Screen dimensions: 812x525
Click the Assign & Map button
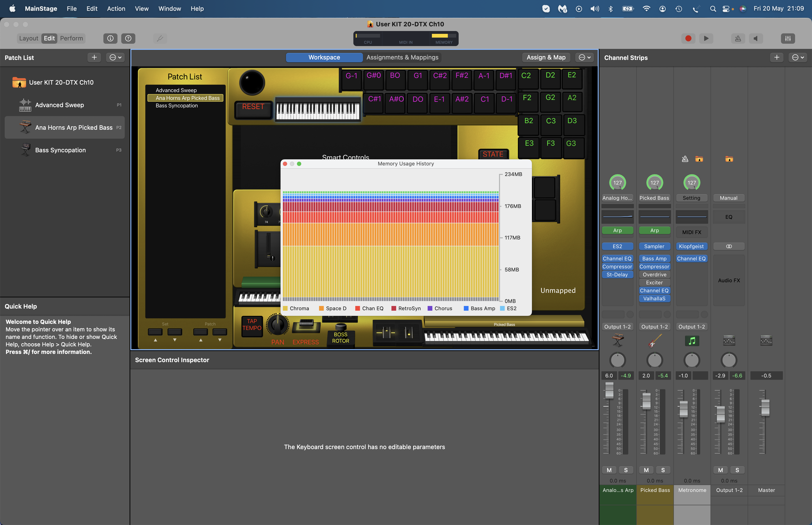tap(546, 57)
